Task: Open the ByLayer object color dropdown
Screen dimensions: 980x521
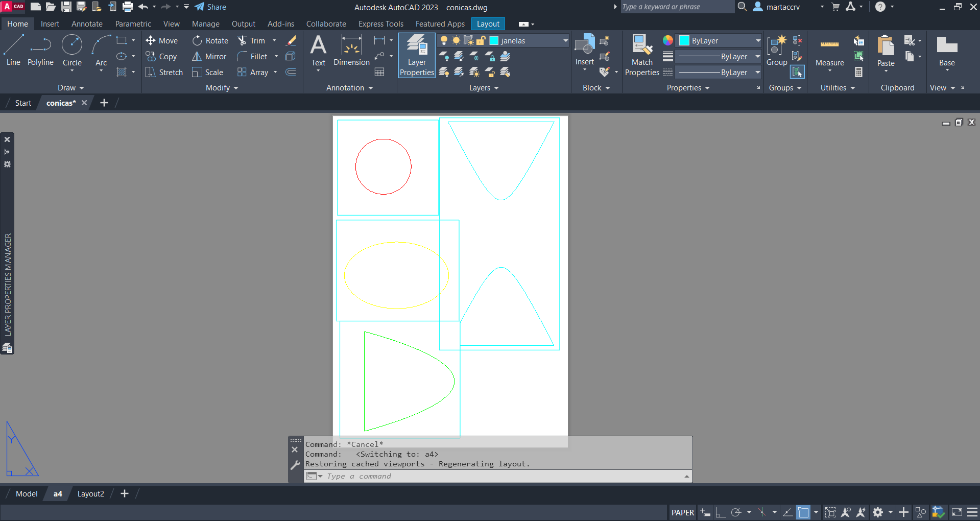Action: click(758, 41)
